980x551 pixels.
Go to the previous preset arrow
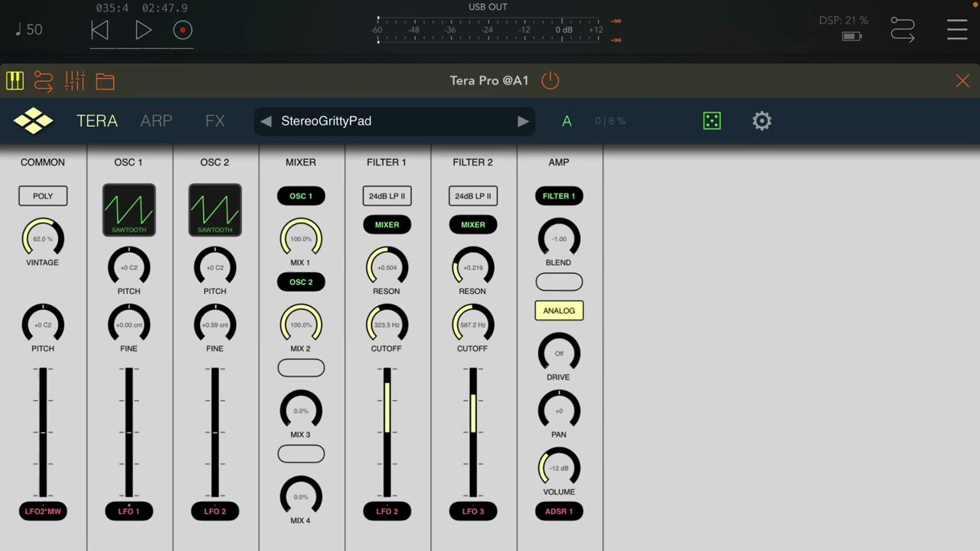click(x=266, y=121)
